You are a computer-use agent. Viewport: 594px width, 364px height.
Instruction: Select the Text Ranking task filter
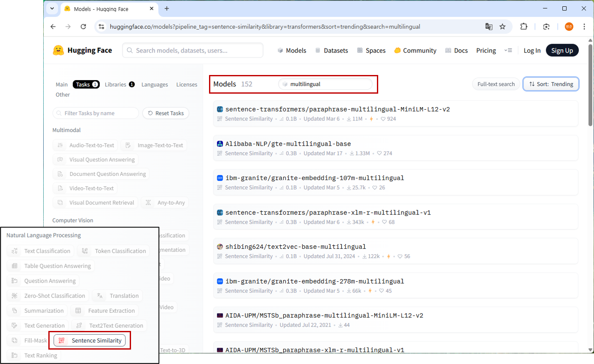pos(34,356)
